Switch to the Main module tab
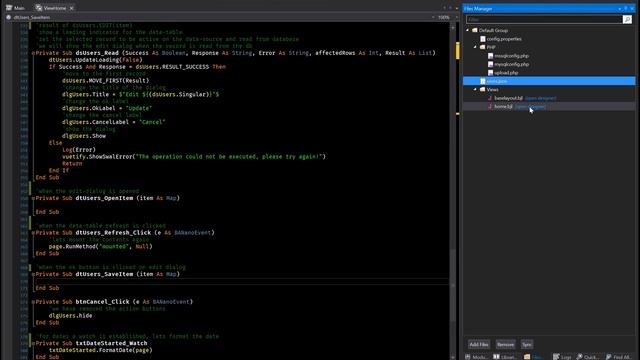 tap(15, 8)
